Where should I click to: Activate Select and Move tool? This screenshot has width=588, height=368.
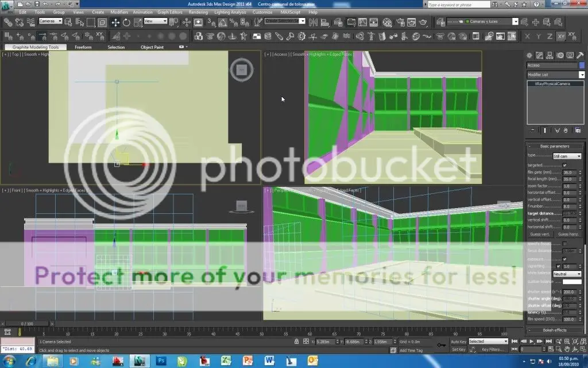point(115,22)
